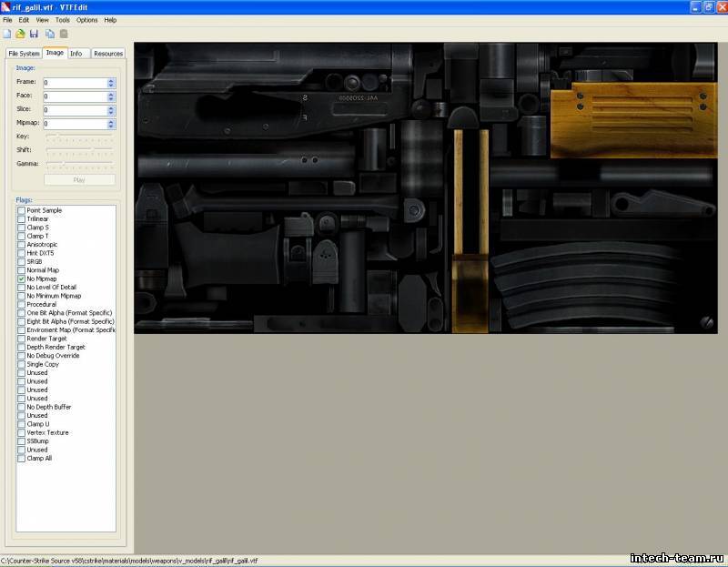Click the Flags group label

(x=24, y=200)
